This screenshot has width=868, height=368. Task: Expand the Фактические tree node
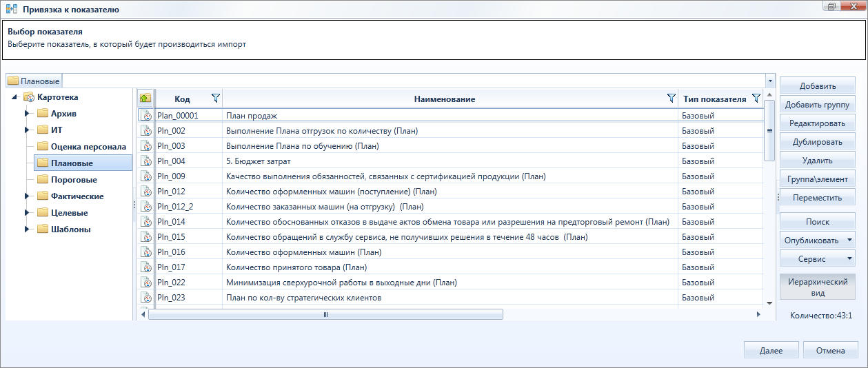[x=28, y=196]
